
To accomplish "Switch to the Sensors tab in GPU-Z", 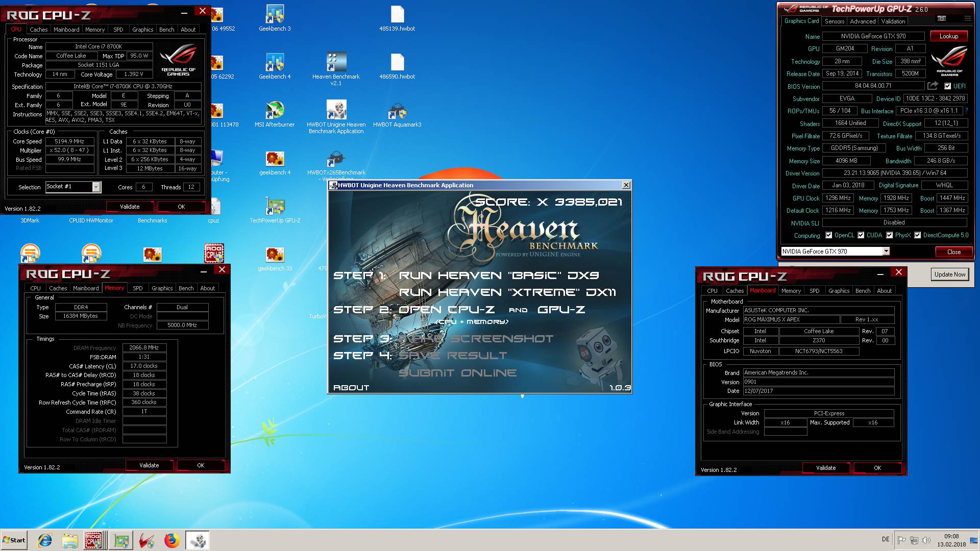I will [x=835, y=21].
